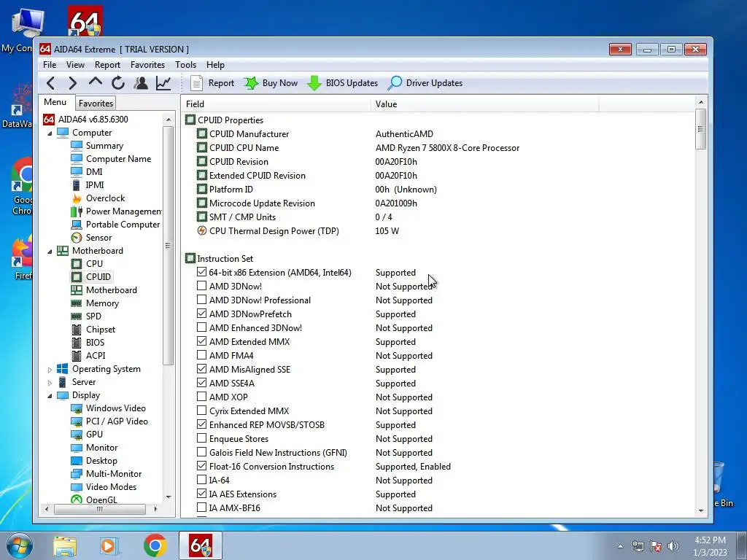
Task: Expand the Operating System tree node
Action: [x=50, y=370]
